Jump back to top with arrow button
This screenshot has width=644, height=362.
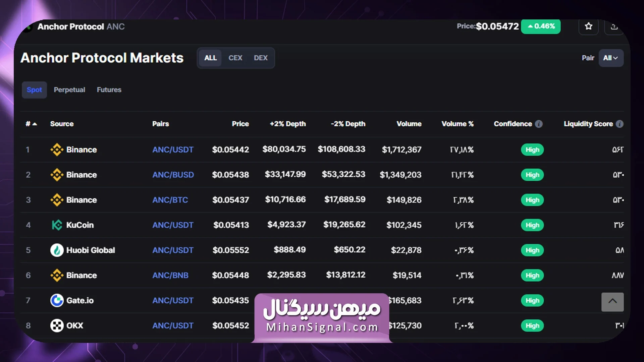point(612,302)
